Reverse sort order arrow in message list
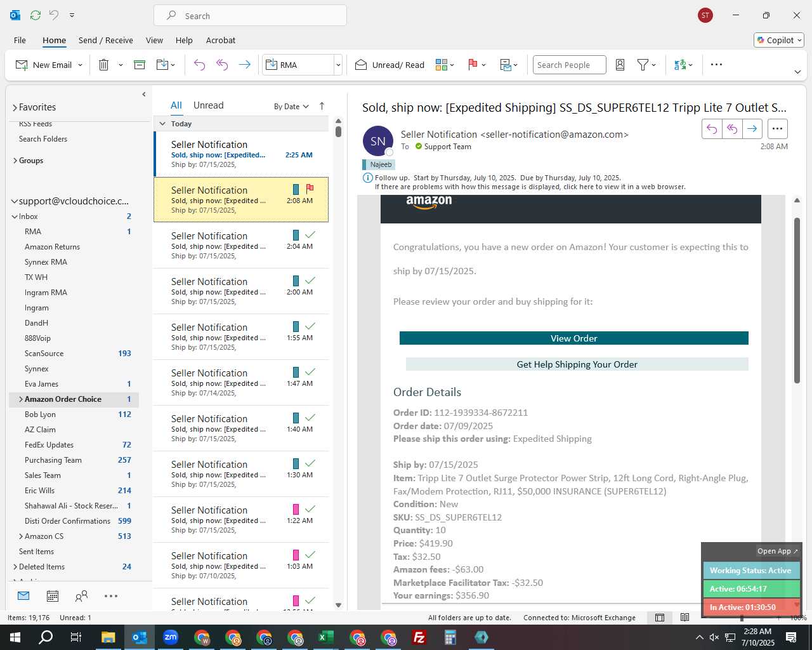The height and width of the screenshot is (650, 812). pyautogui.click(x=322, y=106)
